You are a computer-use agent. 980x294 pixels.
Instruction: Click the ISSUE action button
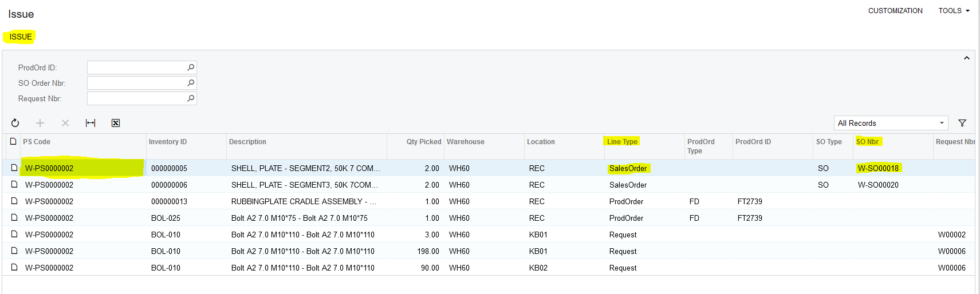21,37
